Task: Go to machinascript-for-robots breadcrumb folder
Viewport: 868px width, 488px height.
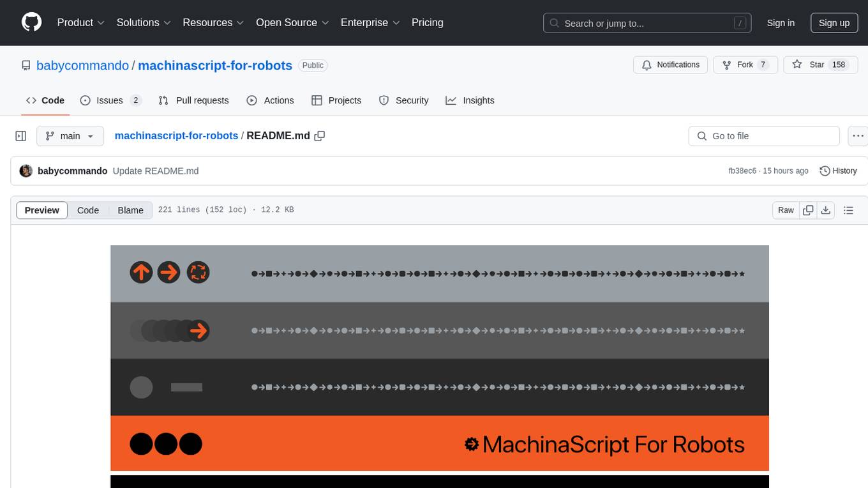Action: [176, 135]
